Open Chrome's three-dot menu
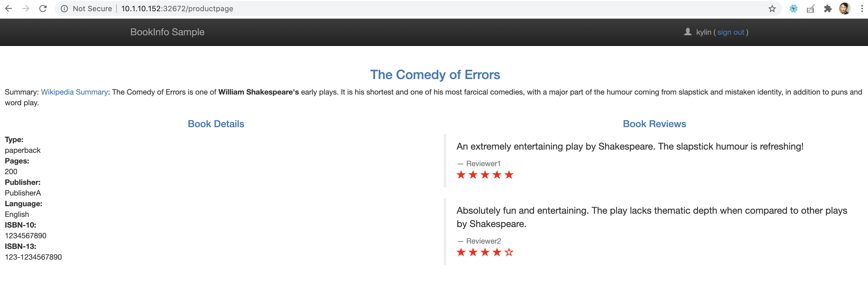Viewport: 868px width, 281px height. tap(862, 9)
